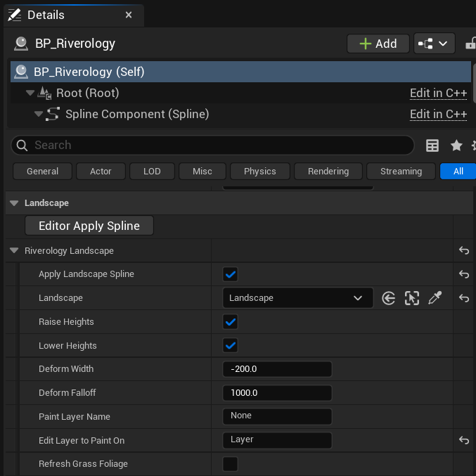The height and width of the screenshot is (476, 476).
Task: Select the Physics filter tab
Action: [x=260, y=171]
